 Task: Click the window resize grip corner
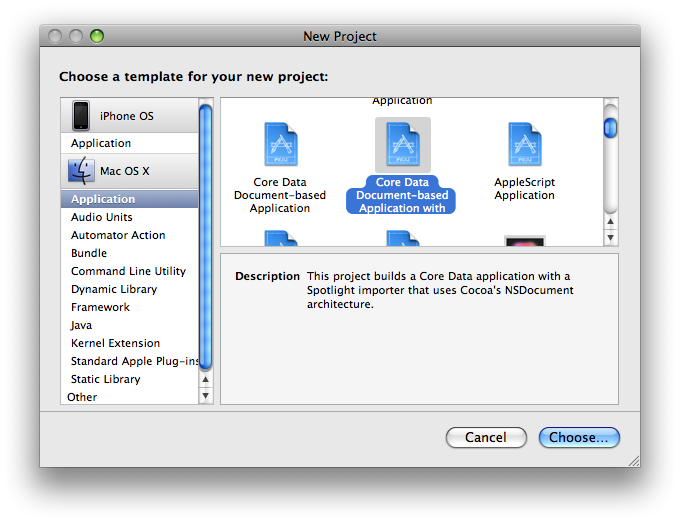(634, 461)
